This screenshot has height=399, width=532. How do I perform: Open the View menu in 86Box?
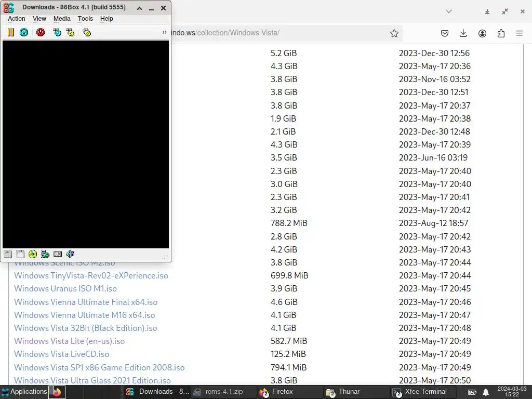(x=39, y=19)
